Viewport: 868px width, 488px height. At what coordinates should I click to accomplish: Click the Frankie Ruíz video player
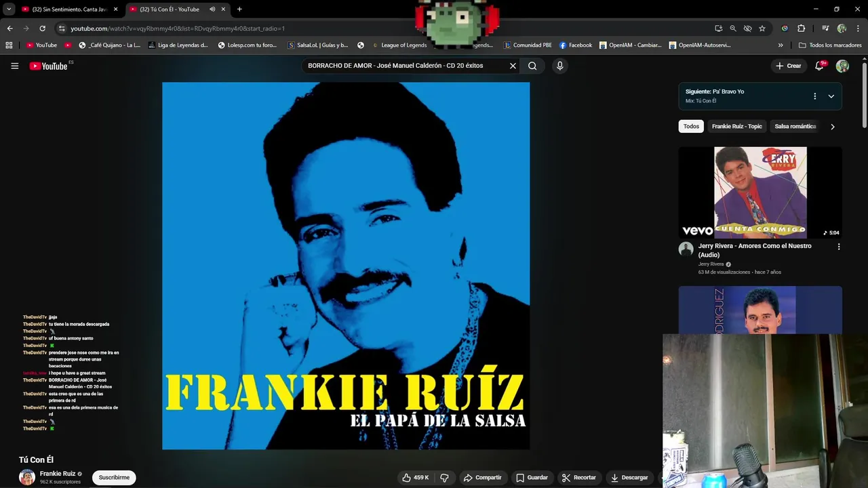pyautogui.click(x=346, y=266)
